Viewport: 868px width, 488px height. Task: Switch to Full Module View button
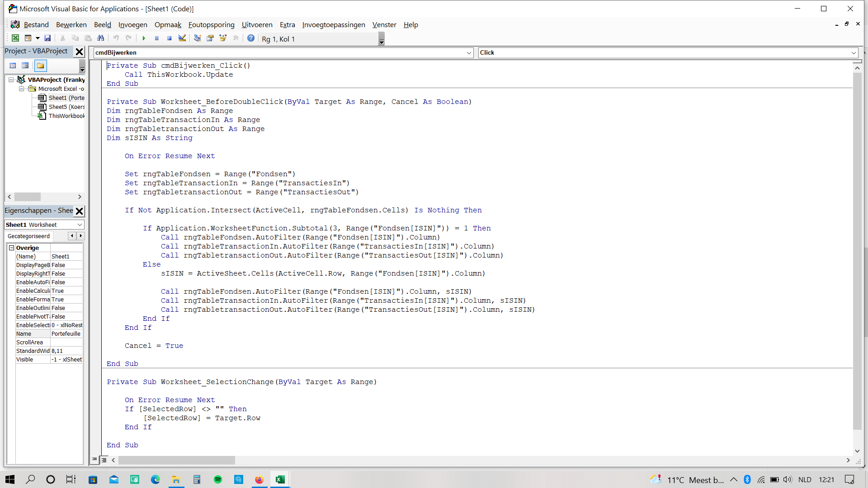coord(104,460)
